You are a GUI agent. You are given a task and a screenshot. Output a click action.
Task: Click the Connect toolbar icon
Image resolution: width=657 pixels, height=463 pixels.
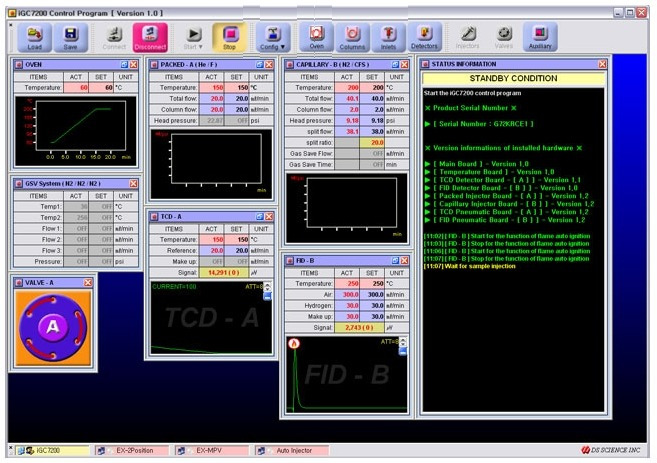114,37
